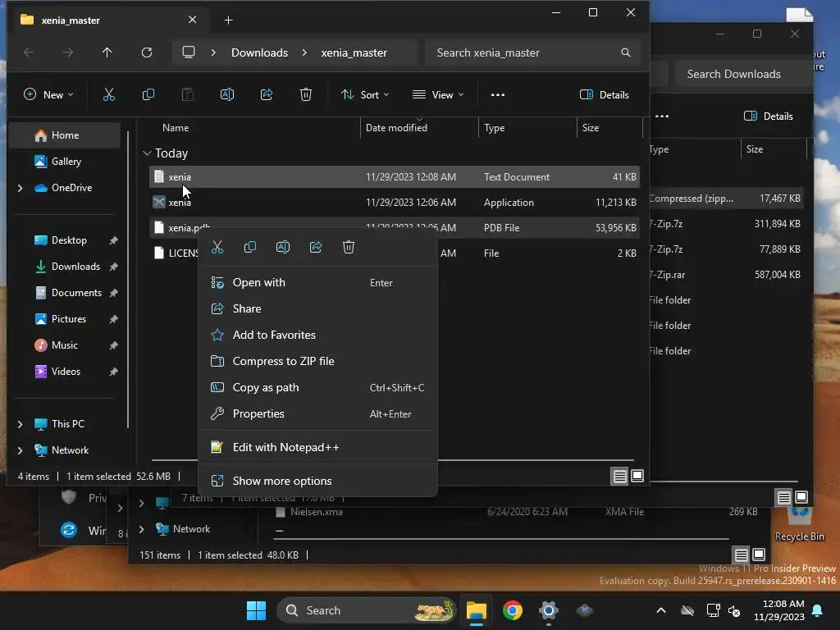The height and width of the screenshot is (630, 840).
Task: Expand This PC in navigation pane
Action: coord(20,424)
